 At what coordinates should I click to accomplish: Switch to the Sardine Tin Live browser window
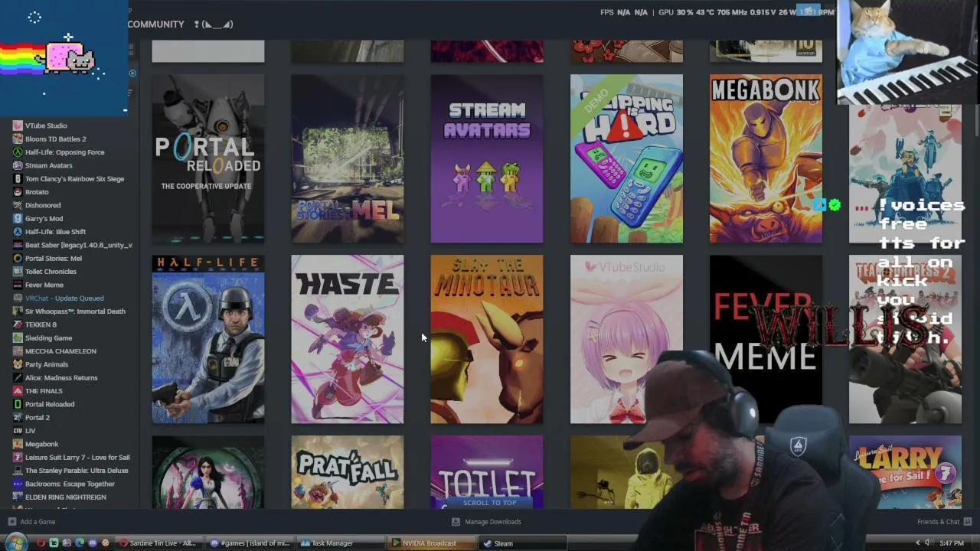(x=158, y=543)
